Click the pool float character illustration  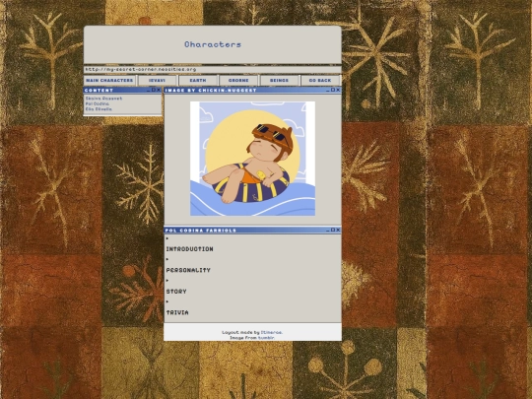point(252,159)
